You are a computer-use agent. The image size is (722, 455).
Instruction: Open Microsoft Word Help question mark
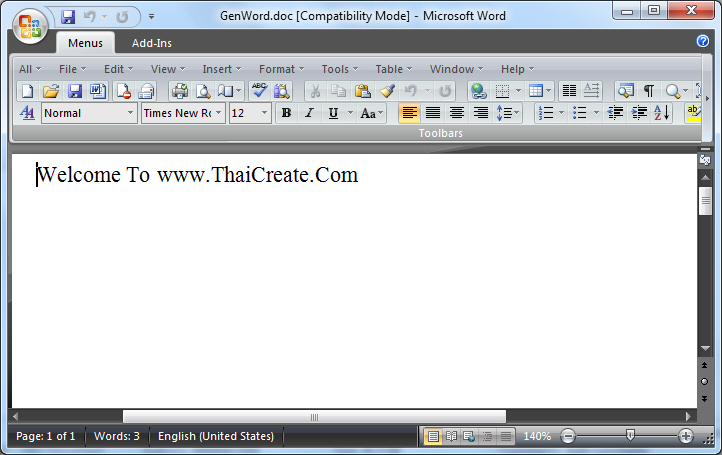click(703, 41)
